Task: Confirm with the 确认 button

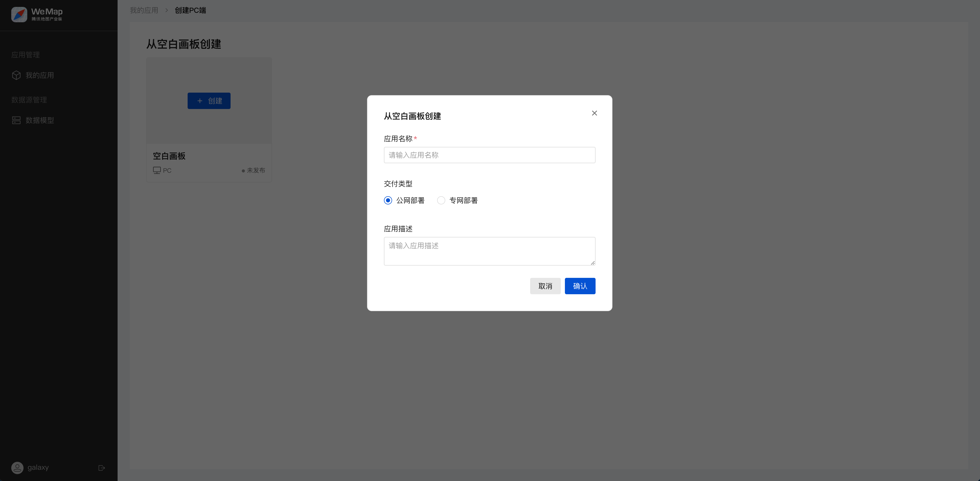Action: click(580, 286)
